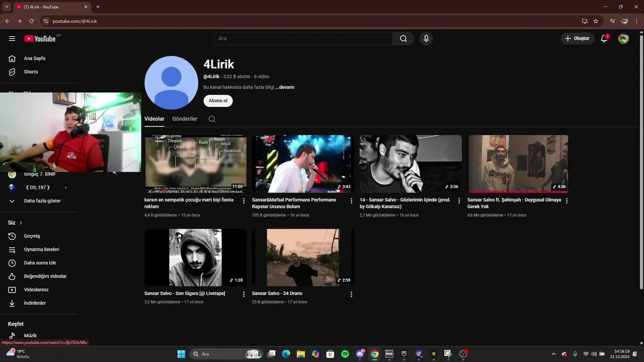The width and height of the screenshot is (644, 362).
Task: Open the notifications bell showing 7
Action: point(605,39)
